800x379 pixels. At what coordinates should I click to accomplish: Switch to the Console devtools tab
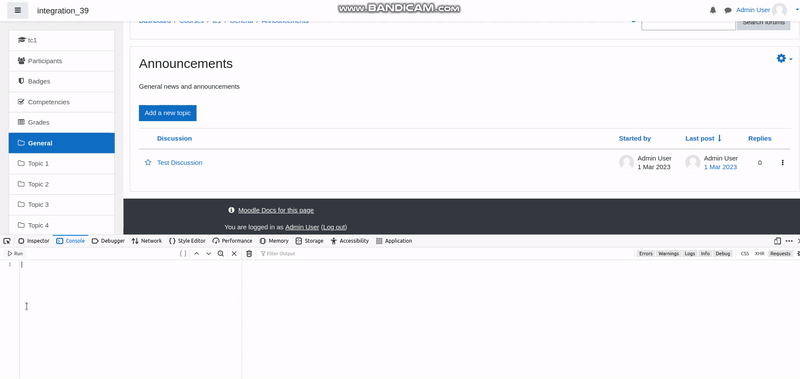coord(70,241)
